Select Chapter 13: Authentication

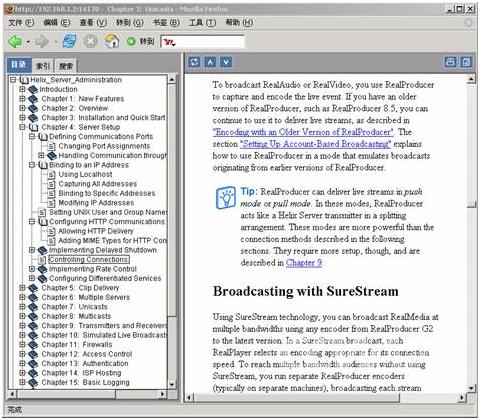[x=85, y=364]
